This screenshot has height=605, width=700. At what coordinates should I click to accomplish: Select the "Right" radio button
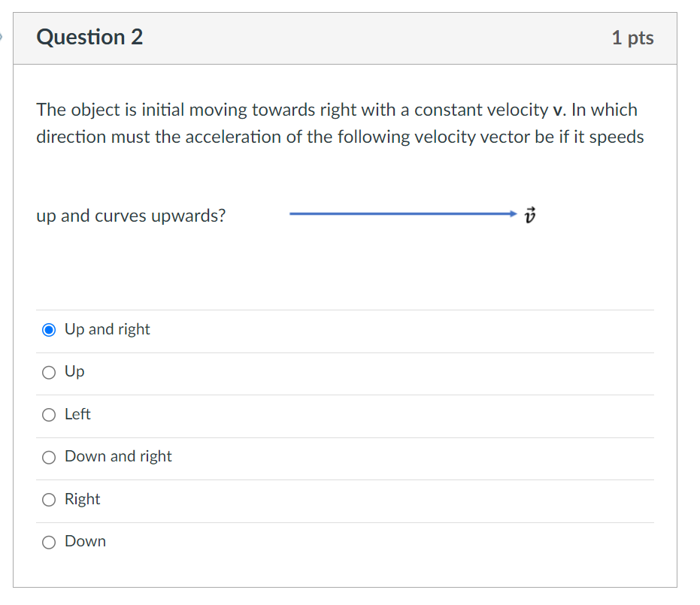tap(49, 500)
